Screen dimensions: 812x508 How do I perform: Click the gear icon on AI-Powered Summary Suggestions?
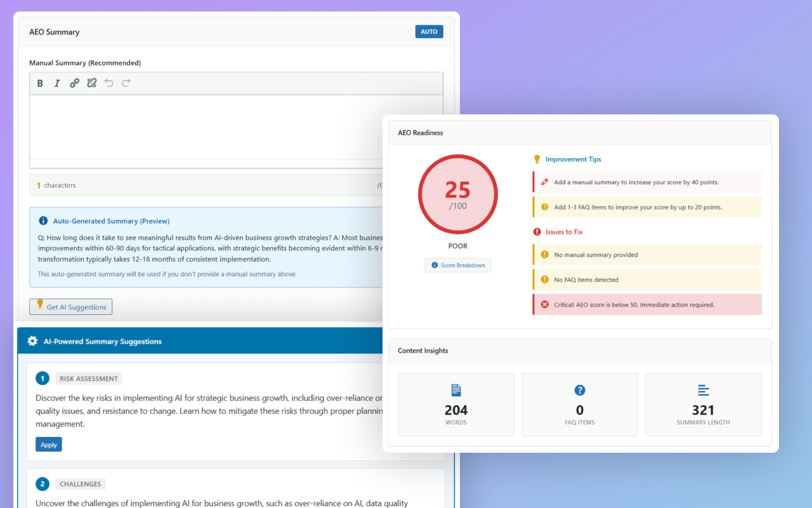pos(32,340)
